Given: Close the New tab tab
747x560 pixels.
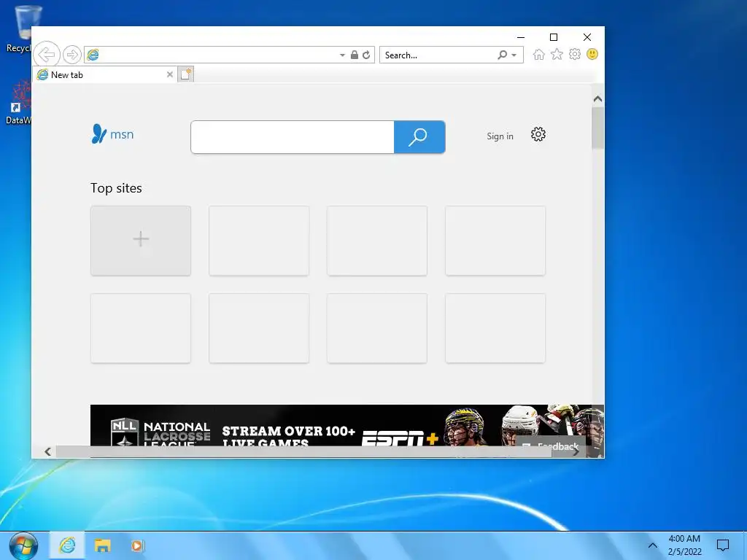Looking at the screenshot, I should 169,74.
